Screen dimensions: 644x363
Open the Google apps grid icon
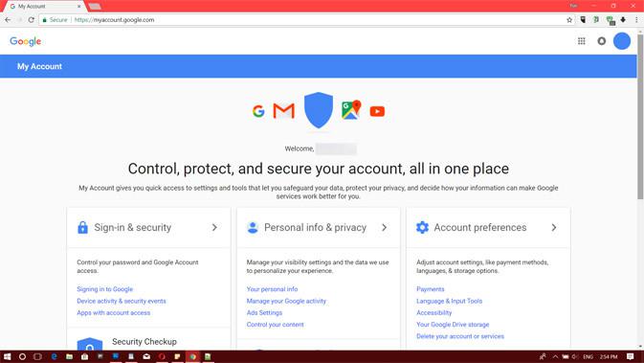(x=581, y=41)
